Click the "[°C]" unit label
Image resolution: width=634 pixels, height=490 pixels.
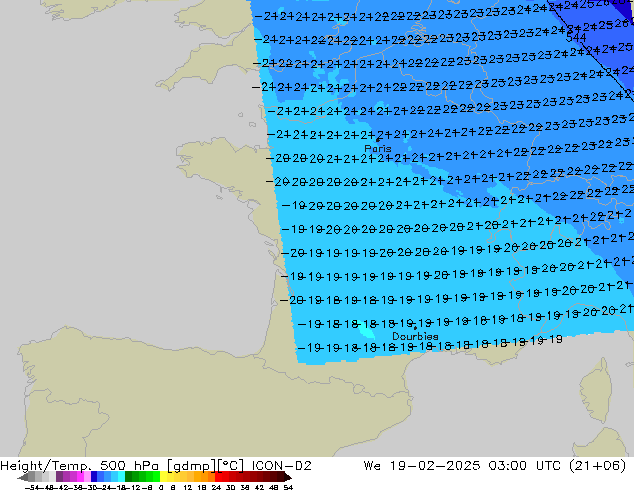pos(231,466)
